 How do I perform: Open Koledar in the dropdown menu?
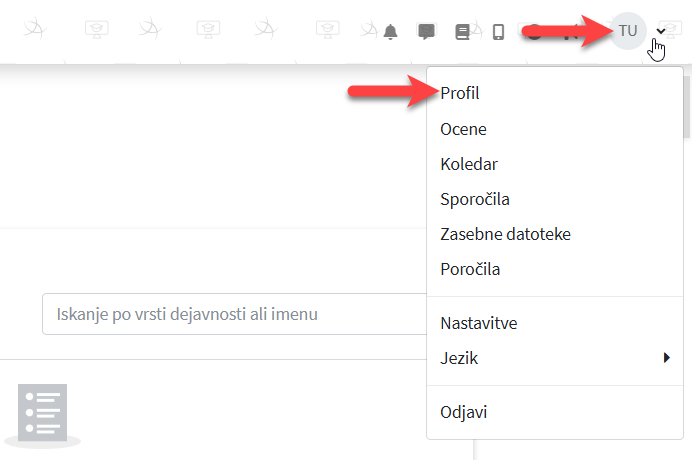(x=468, y=164)
